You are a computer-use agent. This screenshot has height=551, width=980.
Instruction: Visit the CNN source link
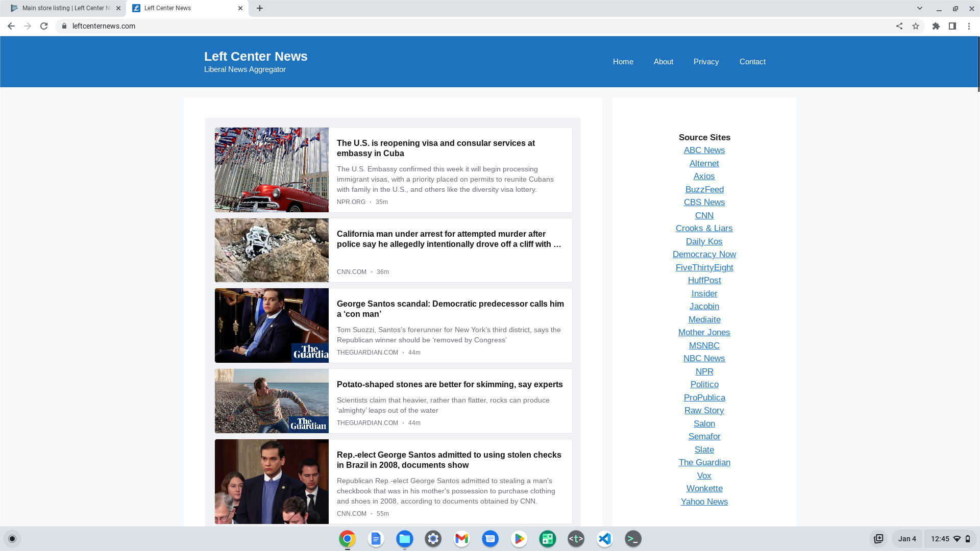(704, 215)
